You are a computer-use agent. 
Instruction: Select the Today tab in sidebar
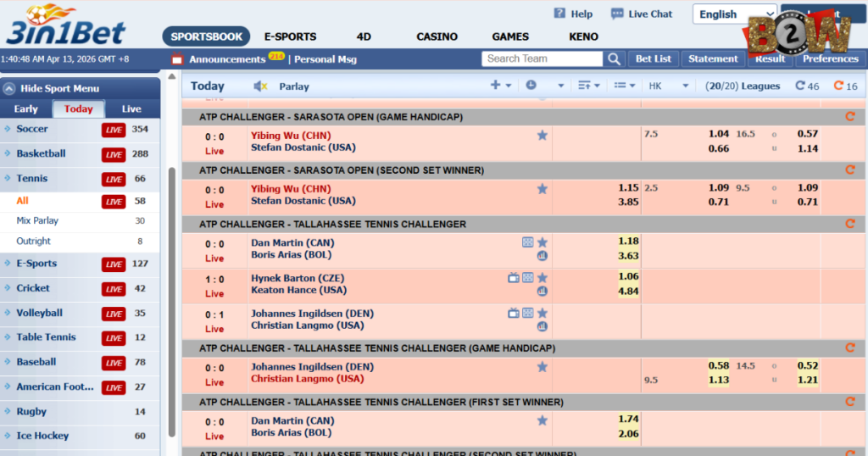point(78,108)
